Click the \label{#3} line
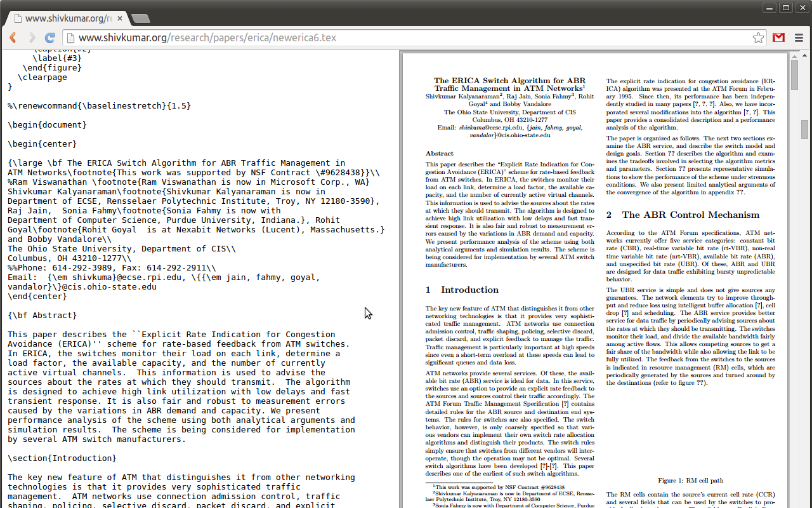The width and height of the screenshot is (812, 508). pyautogui.click(x=57, y=58)
